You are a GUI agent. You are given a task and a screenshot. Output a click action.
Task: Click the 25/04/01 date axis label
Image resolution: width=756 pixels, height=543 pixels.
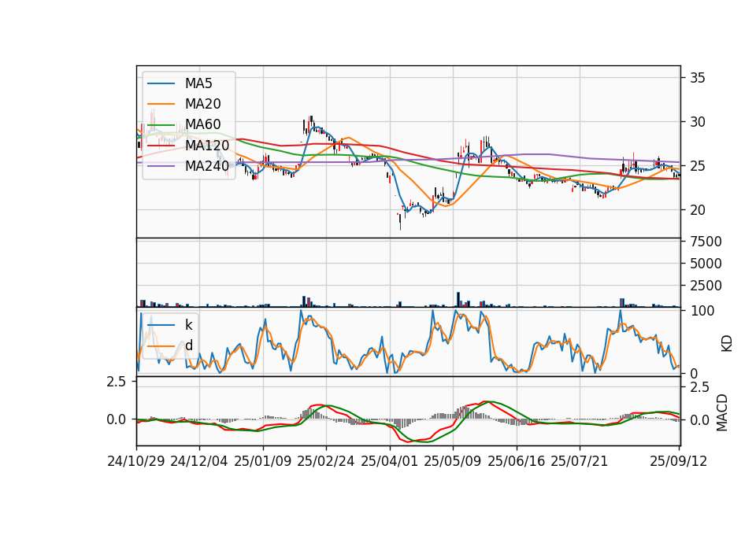click(x=390, y=461)
